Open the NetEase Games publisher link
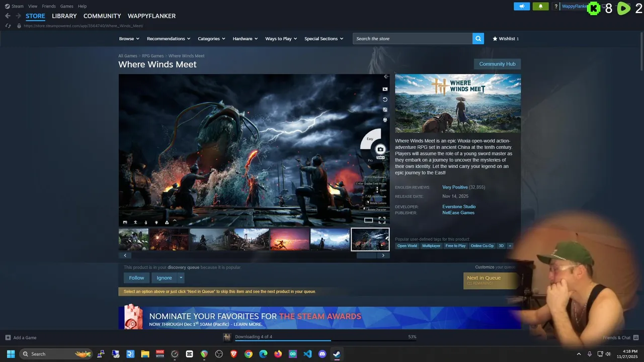The image size is (644, 362). pos(458,213)
